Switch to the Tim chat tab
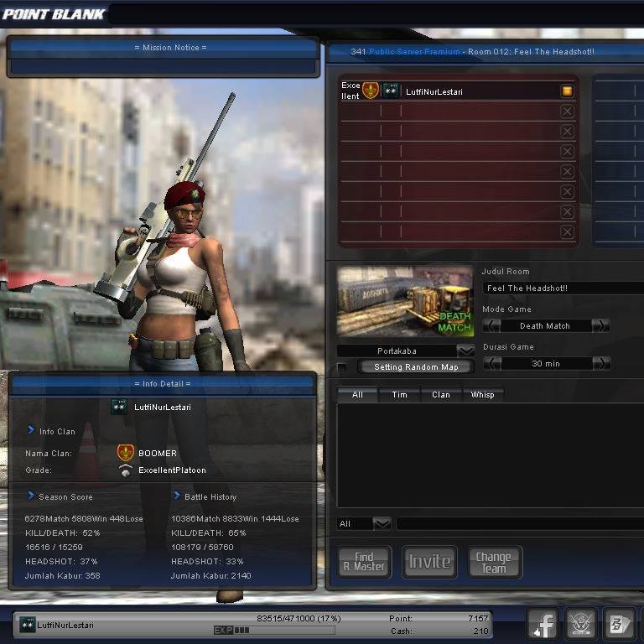The image size is (644, 644). click(x=400, y=395)
